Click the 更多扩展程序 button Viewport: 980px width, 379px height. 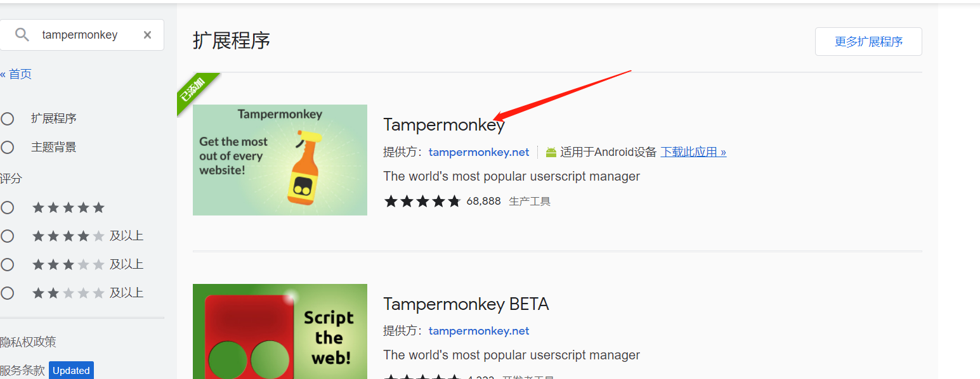[x=868, y=42]
